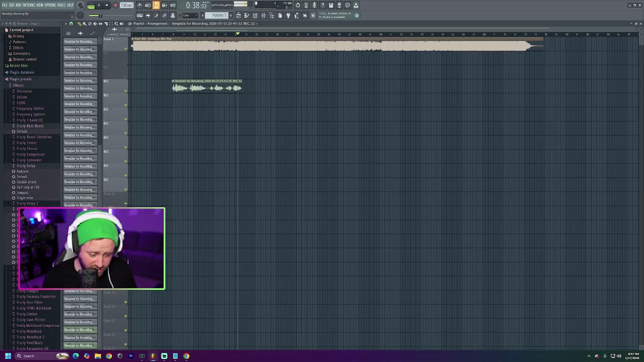
Task: Click the typing keyboard to piano icon
Action: point(139,16)
